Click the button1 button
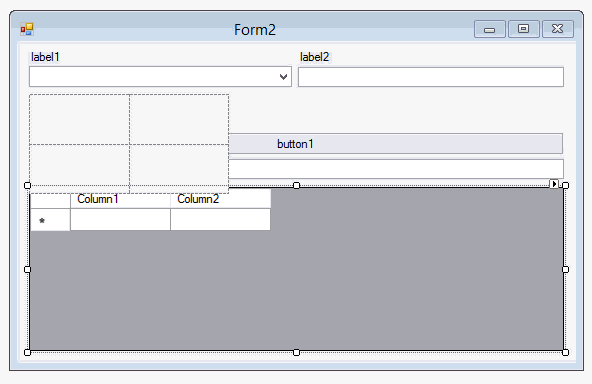 click(x=395, y=144)
